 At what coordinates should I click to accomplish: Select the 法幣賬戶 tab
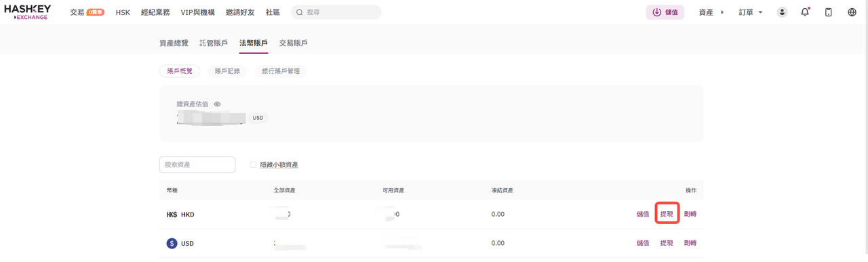point(254,43)
